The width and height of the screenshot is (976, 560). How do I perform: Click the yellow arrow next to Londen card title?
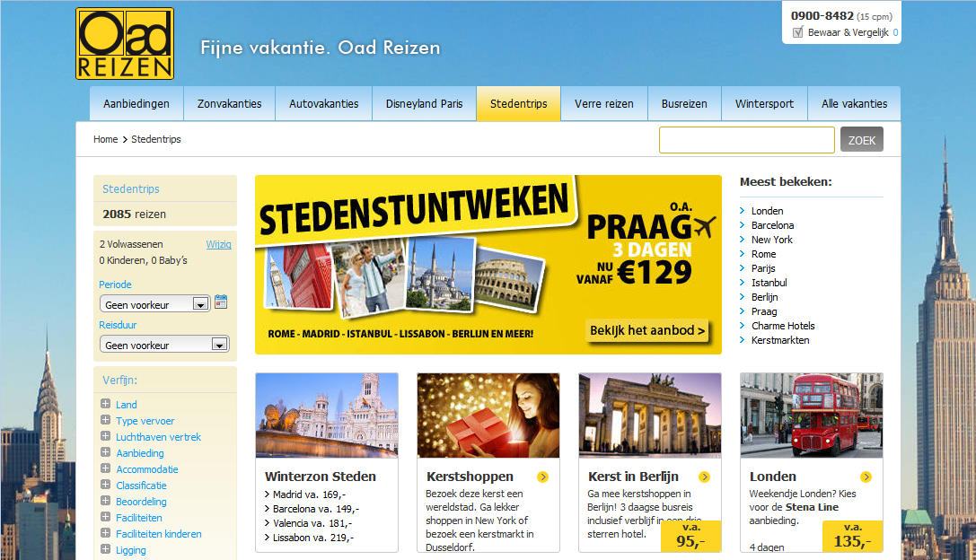[866, 477]
